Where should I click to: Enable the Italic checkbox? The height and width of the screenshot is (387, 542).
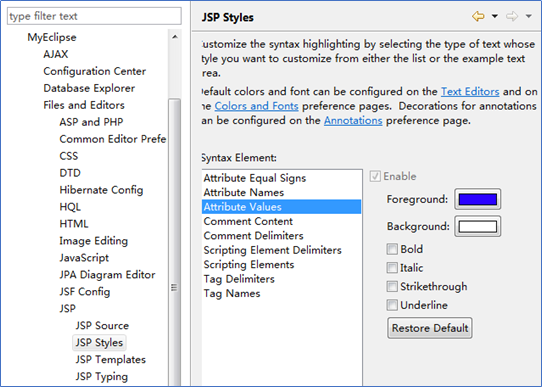(x=392, y=268)
